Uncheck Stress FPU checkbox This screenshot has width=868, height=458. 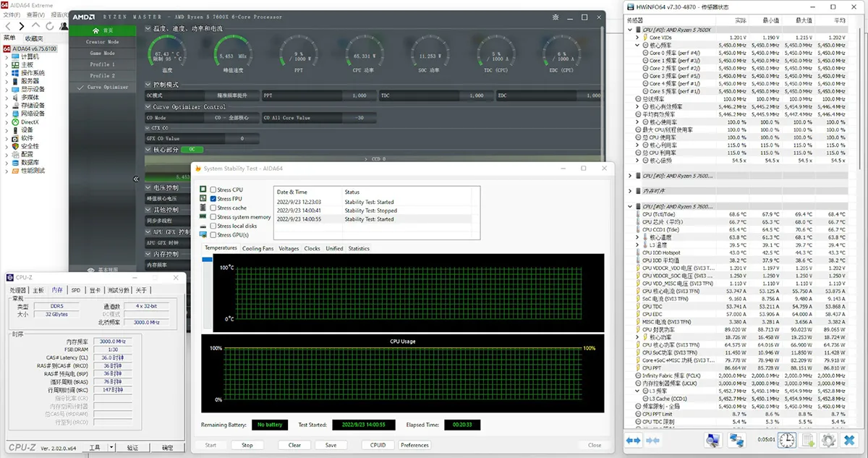[x=213, y=198]
